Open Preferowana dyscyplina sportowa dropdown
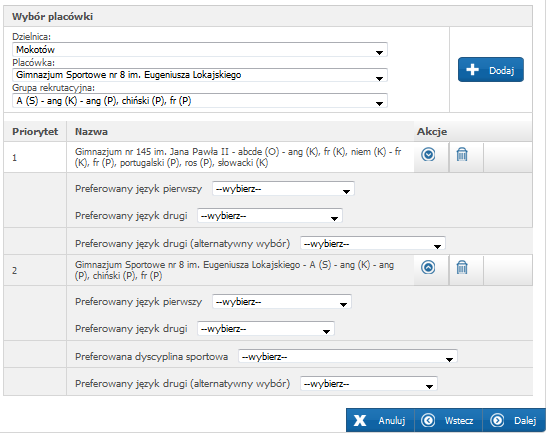554x436 pixels. 348,357
